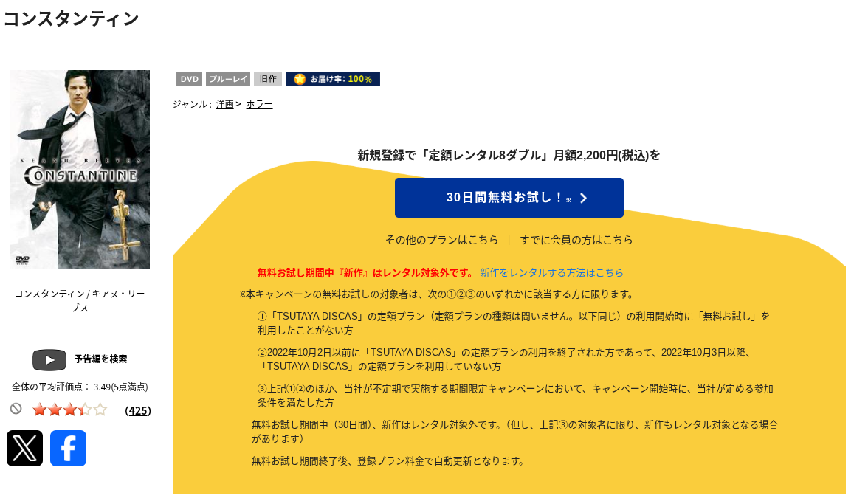Click the 予告編を検索 label

tap(100, 359)
